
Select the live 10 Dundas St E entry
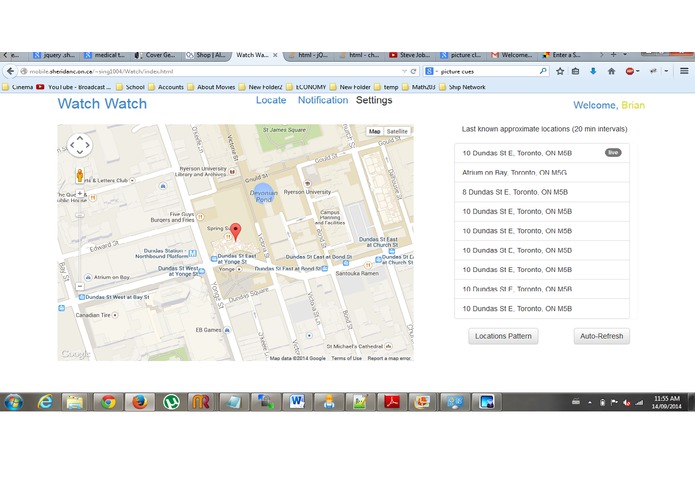point(542,153)
